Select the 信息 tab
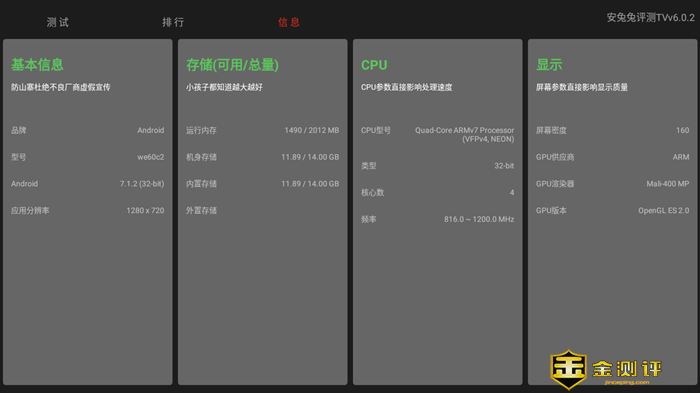Viewport: 700px width, 393px height. [289, 22]
